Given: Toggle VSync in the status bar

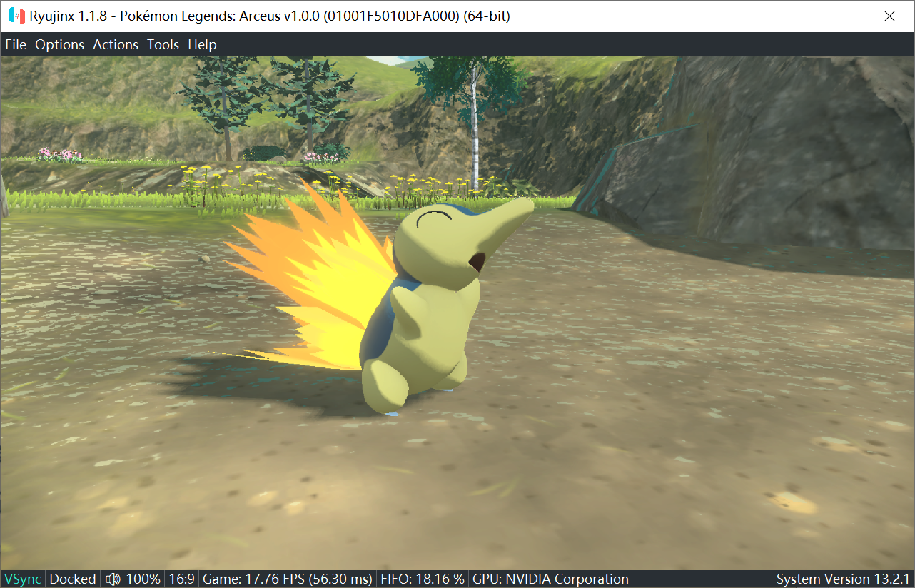Looking at the screenshot, I should [x=23, y=579].
